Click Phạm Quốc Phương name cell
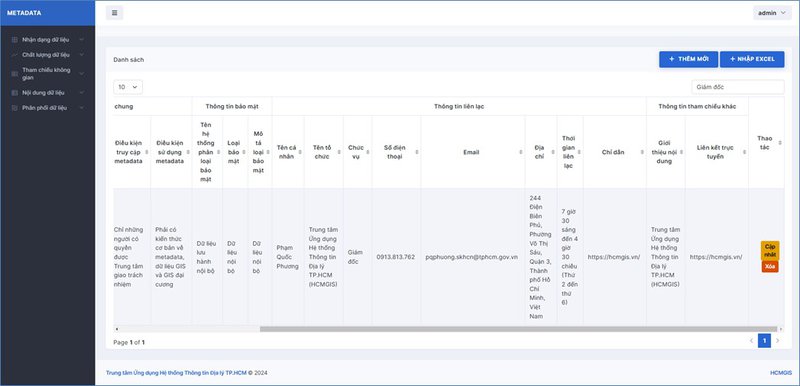This screenshot has width=800, height=386. (x=287, y=257)
